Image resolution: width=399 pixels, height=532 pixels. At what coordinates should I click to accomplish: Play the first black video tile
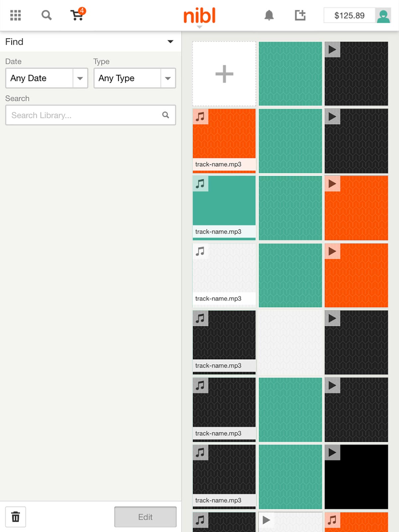click(x=356, y=74)
